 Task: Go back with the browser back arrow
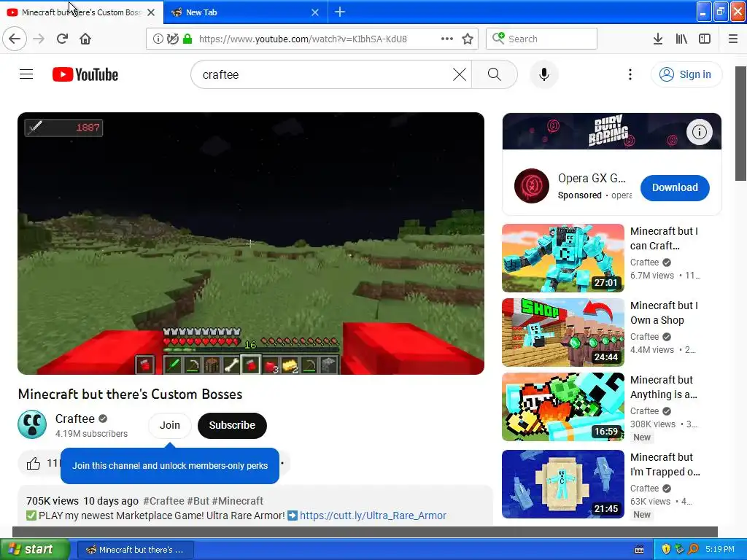tap(15, 39)
